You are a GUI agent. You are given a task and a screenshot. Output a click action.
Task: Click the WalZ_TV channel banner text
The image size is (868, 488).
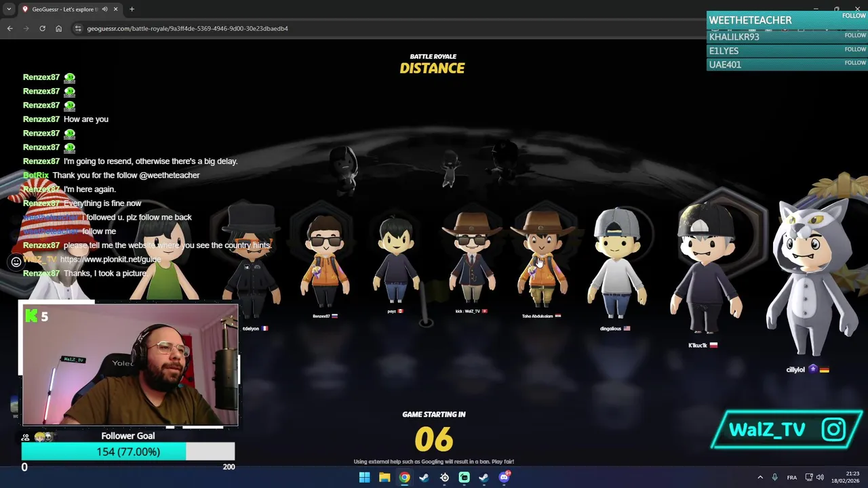(x=767, y=430)
